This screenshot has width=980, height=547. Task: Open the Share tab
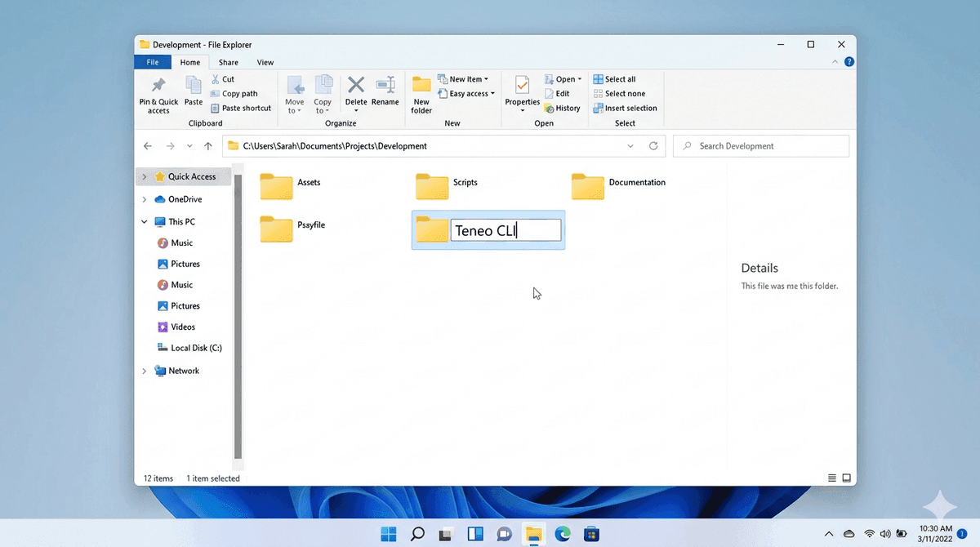[x=227, y=61]
